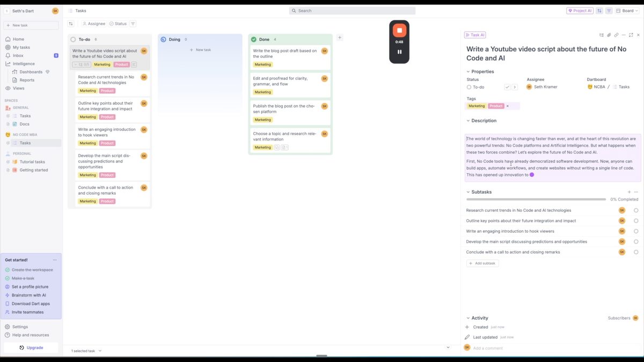The height and width of the screenshot is (362, 644).
Task: Click the Add subtask button
Action: (x=483, y=263)
